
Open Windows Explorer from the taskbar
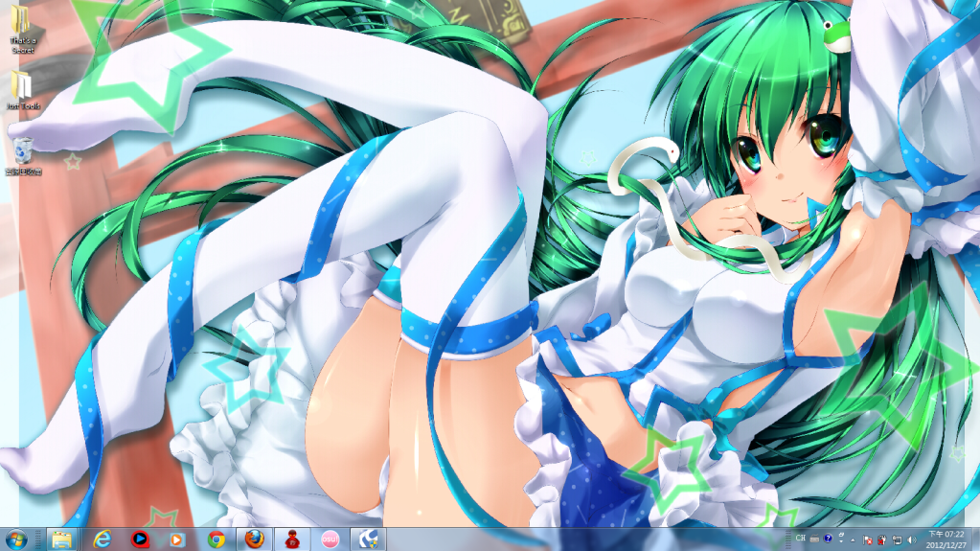(x=62, y=540)
